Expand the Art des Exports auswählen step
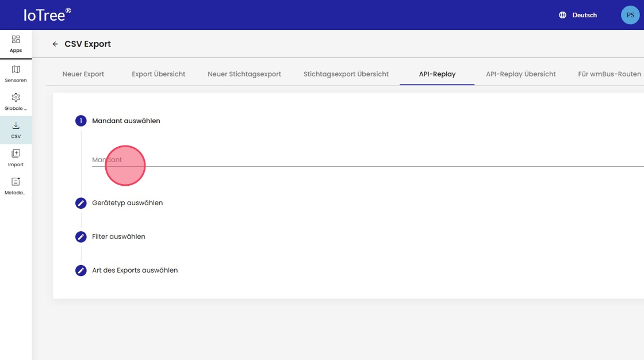The height and width of the screenshot is (360, 644). [135, 270]
